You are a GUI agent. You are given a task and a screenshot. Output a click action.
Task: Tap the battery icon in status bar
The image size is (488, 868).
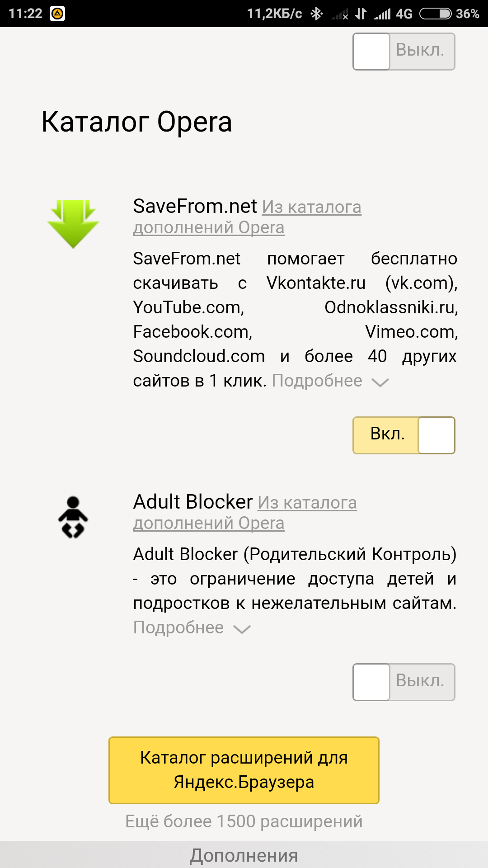pyautogui.click(x=435, y=14)
